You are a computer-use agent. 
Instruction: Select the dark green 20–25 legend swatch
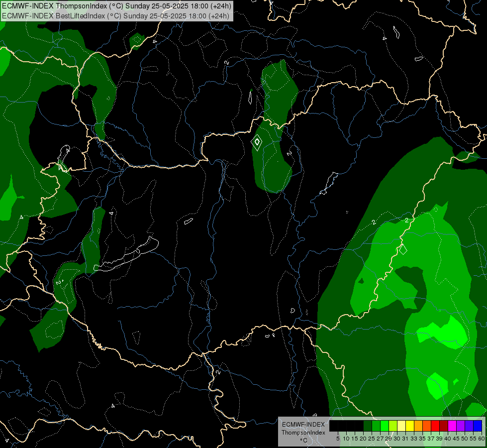pyautogui.click(x=368, y=426)
